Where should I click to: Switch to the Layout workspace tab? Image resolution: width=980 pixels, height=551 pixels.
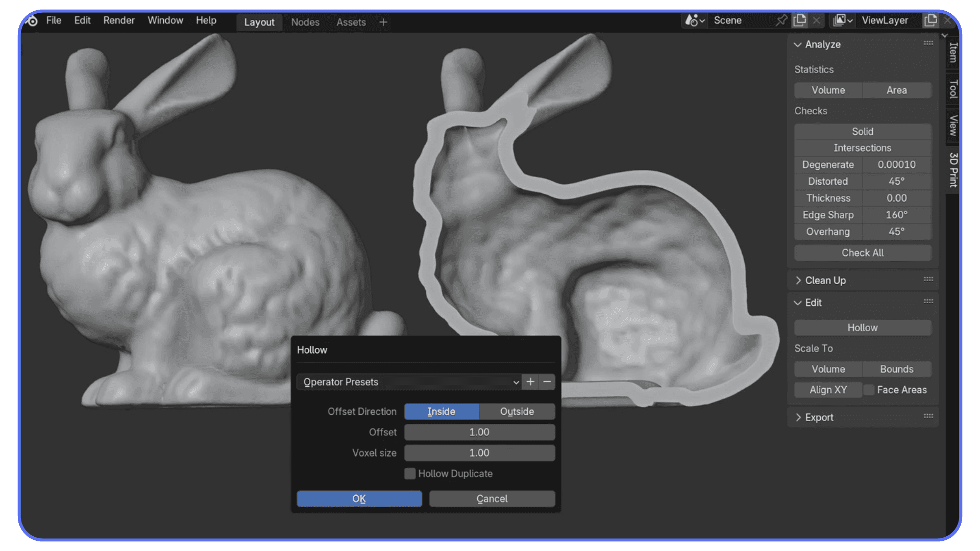pos(259,22)
